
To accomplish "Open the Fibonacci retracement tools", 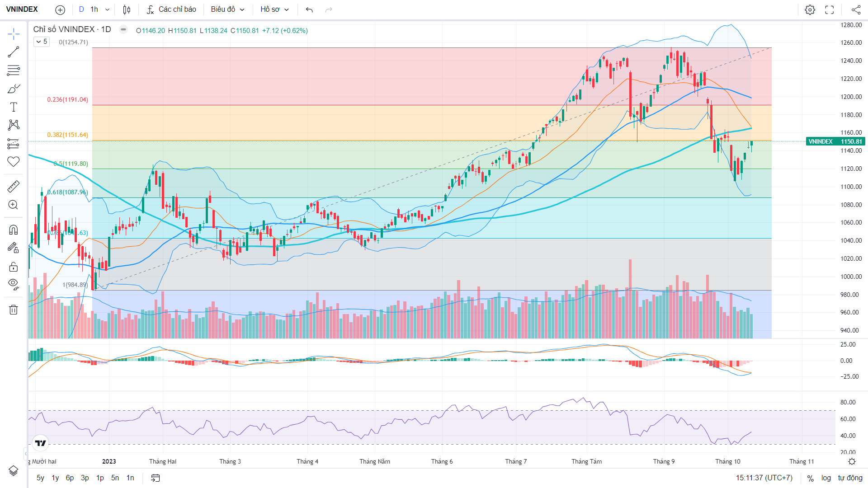I will 14,70.
